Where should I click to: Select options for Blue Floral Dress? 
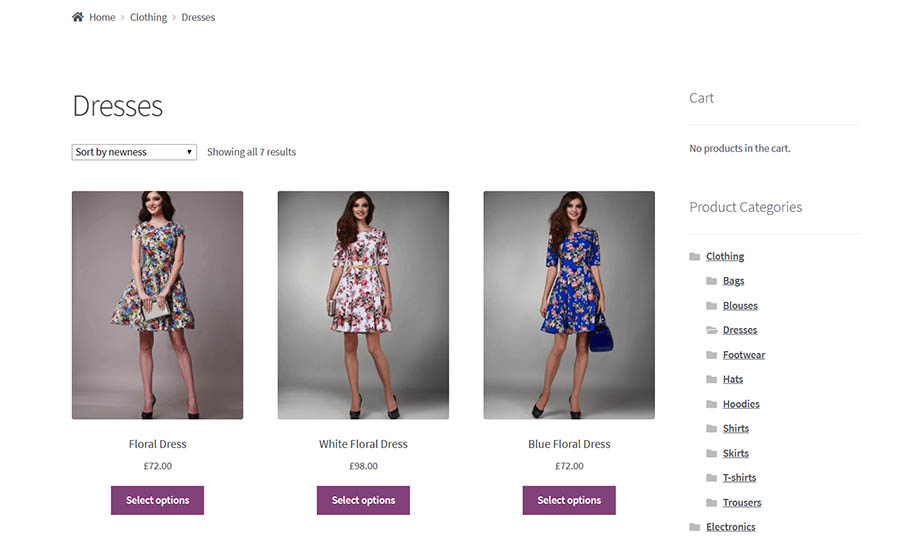coord(569,500)
